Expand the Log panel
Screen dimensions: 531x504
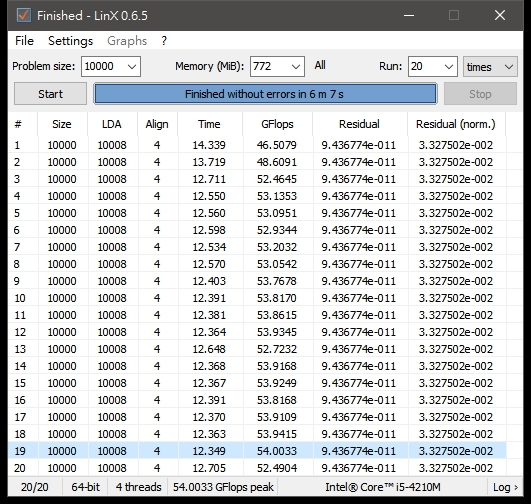click(x=505, y=487)
